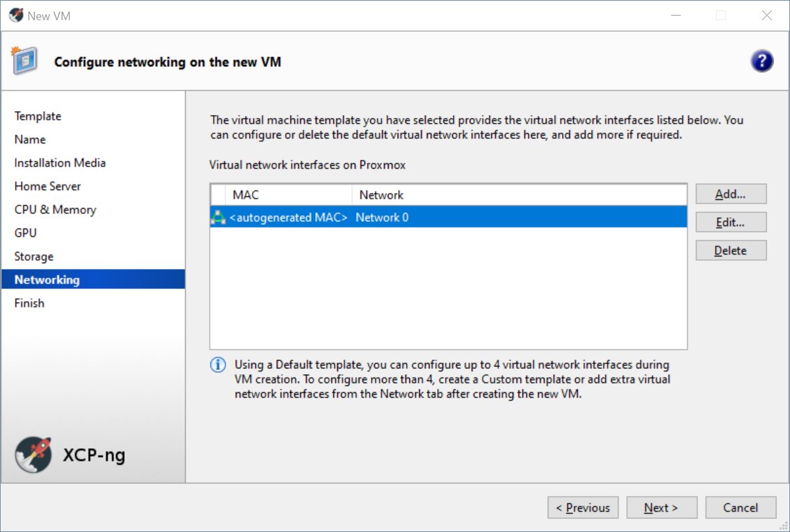
Task: Return to the Previous wizard page
Action: click(x=583, y=508)
